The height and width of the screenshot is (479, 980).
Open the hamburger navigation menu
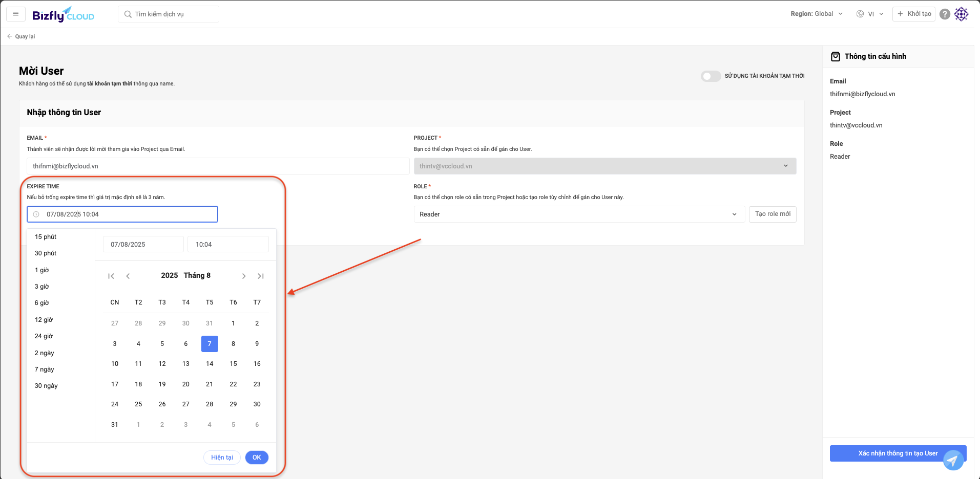tap(16, 14)
